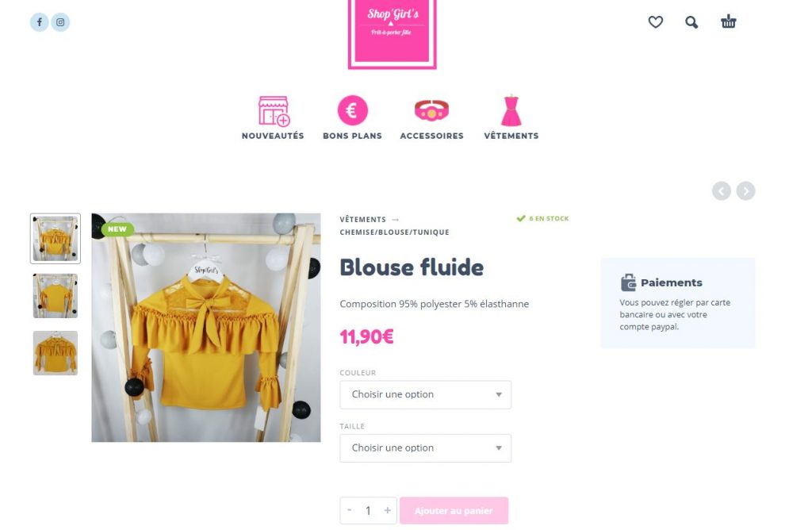Open the wishlist heart icon

(x=656, y=21)
